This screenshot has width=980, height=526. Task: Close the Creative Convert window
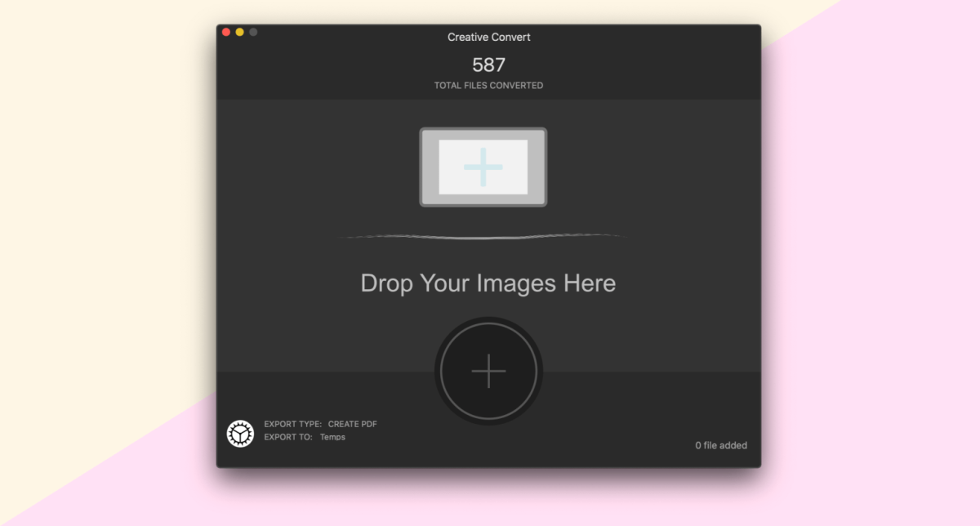click(225, 32)
